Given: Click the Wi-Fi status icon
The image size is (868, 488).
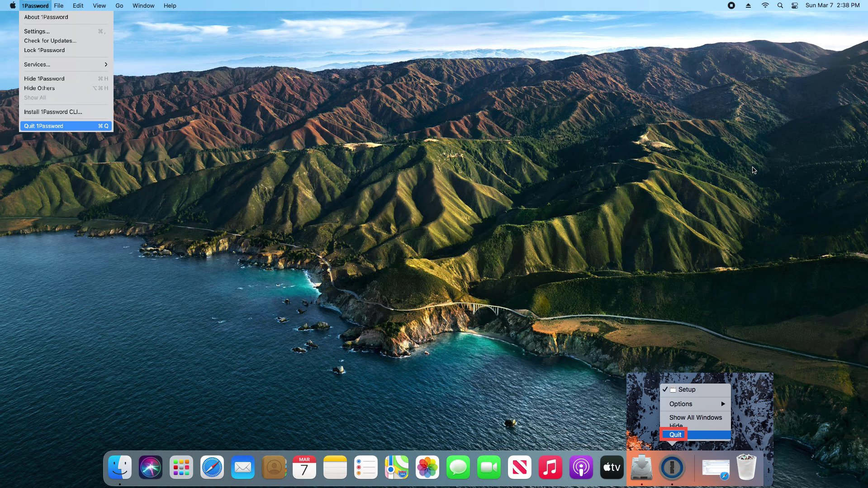Looking at the screenshot, I should click(x=765, y=5).
